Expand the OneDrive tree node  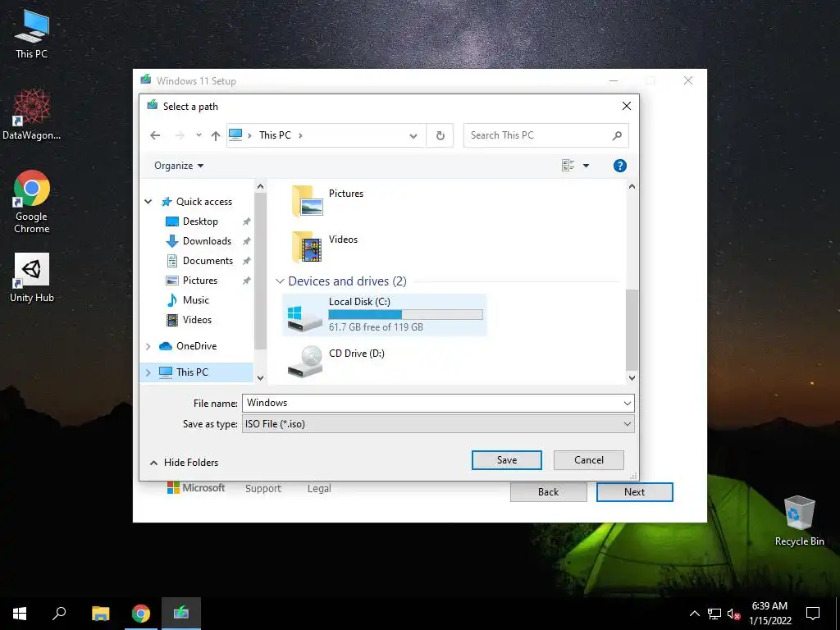(148, 347)
